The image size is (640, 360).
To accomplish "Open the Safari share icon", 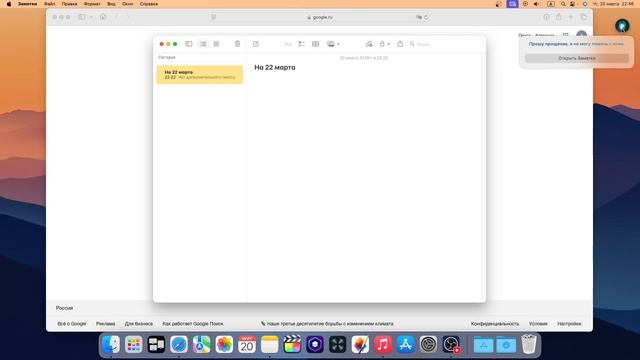I will pyautogui.click(x=559, y=17).
